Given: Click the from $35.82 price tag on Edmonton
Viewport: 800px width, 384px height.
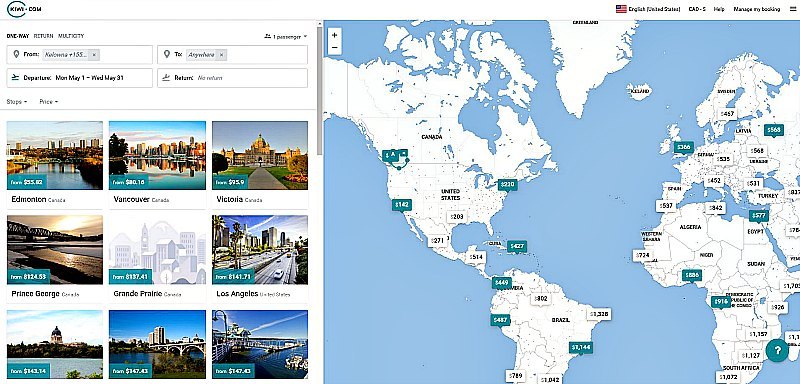Looking at the screenshot, I should coord(28,182).
